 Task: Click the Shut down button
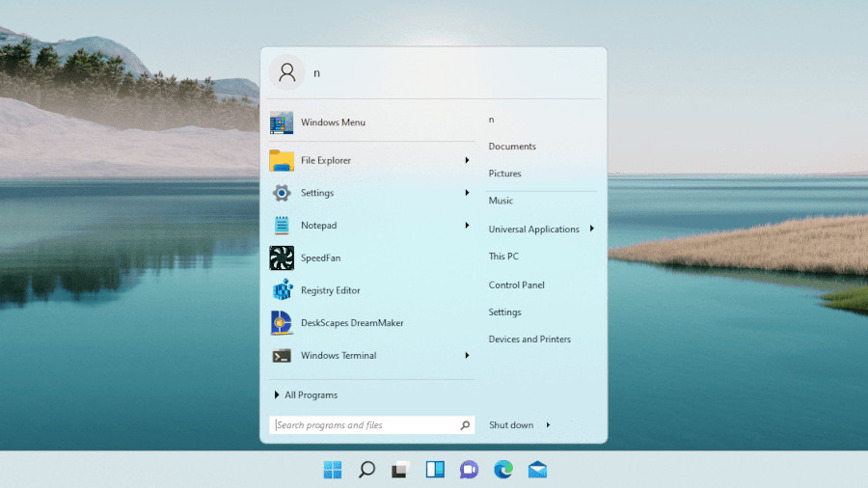pos(511,425)
